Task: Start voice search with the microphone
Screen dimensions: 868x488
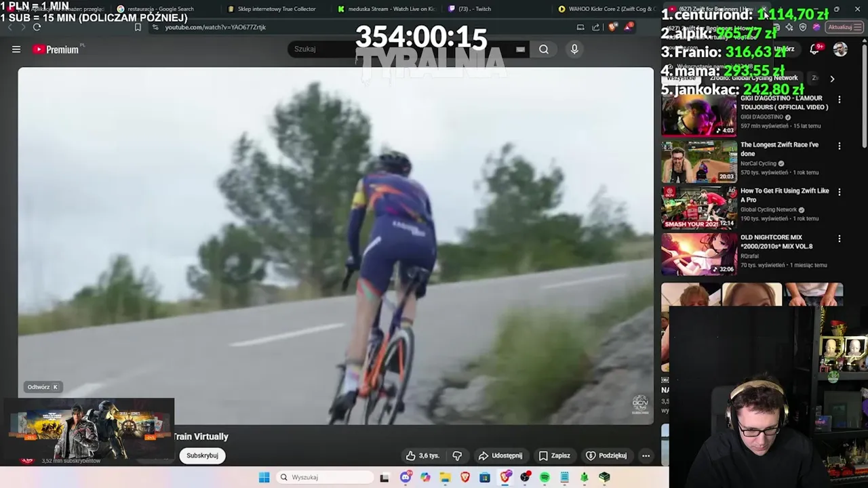Action: [574, 49]
